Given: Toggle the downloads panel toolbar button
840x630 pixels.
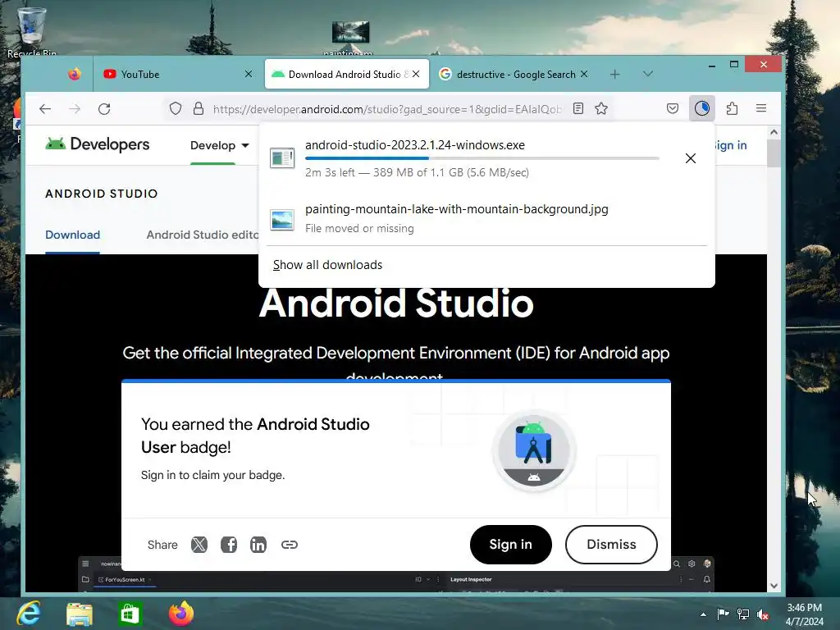Looking at the screenshot, I should (702, 108).
